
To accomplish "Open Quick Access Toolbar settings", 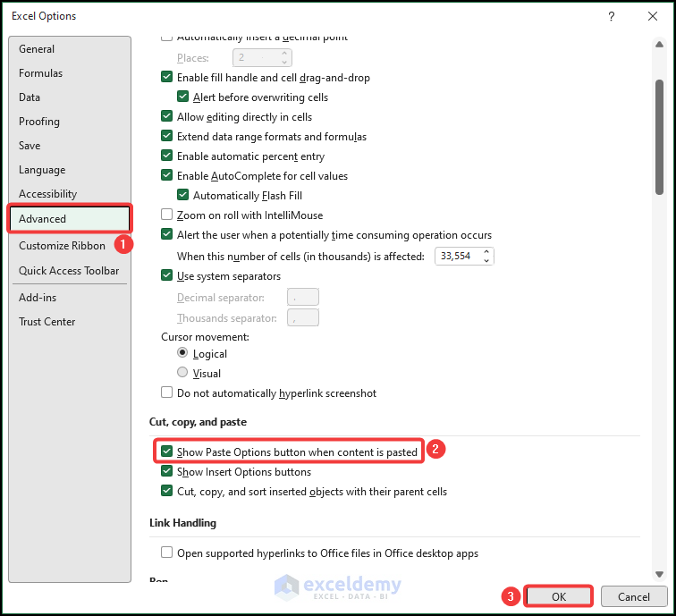I will click(x=70, y=271).
